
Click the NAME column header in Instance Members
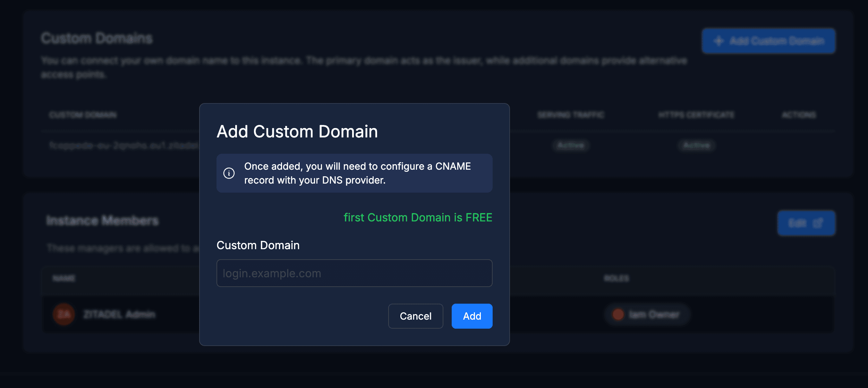coord(64,279)
